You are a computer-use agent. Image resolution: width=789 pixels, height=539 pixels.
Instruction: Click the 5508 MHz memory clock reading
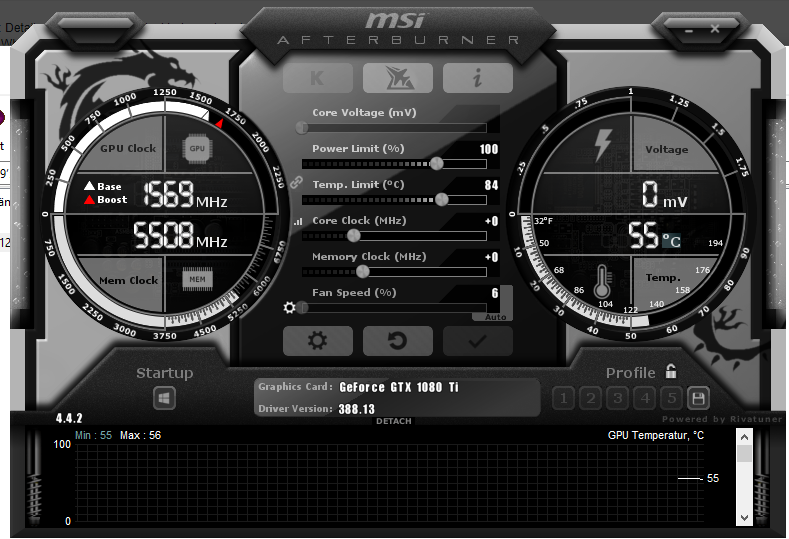coord(180,235)
